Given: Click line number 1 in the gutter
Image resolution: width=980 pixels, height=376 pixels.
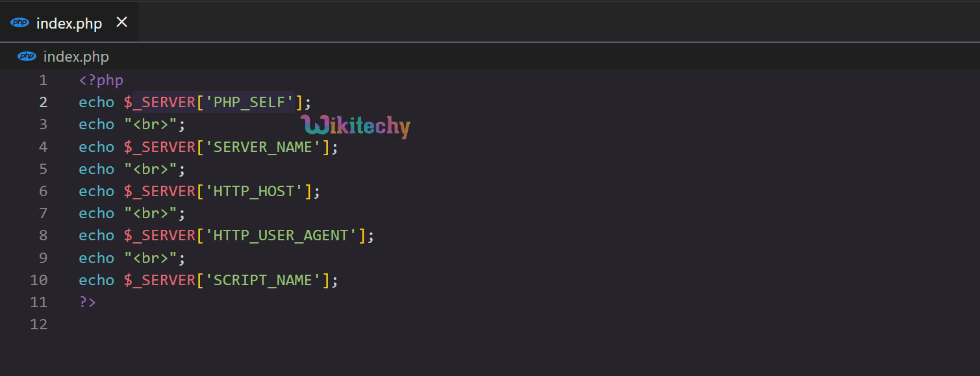Looking at the screenshot, I should click(x=43, y=81).
